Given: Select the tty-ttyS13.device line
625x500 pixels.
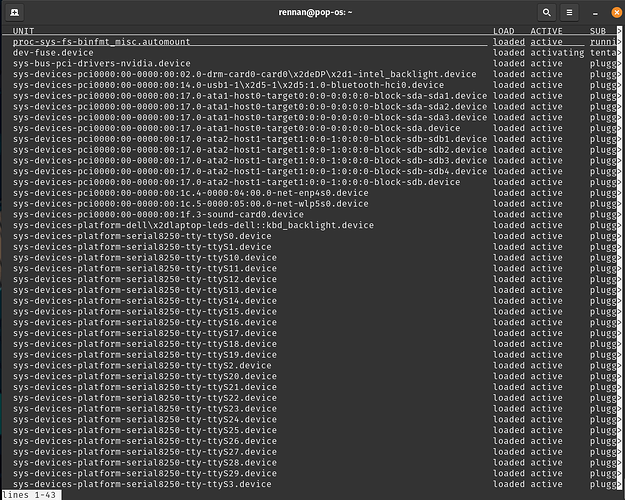Looking at the screenshot, I should 145,289.
